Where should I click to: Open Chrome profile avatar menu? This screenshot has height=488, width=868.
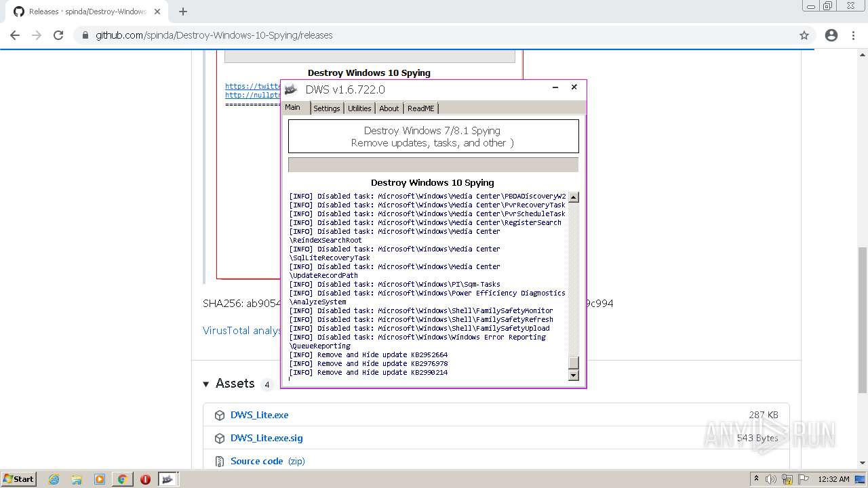tap(831, 35)
